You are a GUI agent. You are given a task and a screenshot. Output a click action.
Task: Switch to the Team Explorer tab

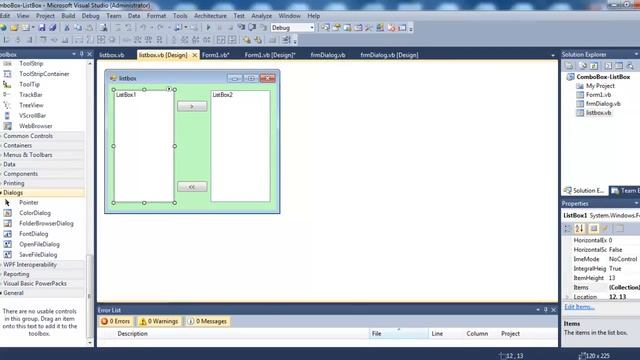click(625, 191)
